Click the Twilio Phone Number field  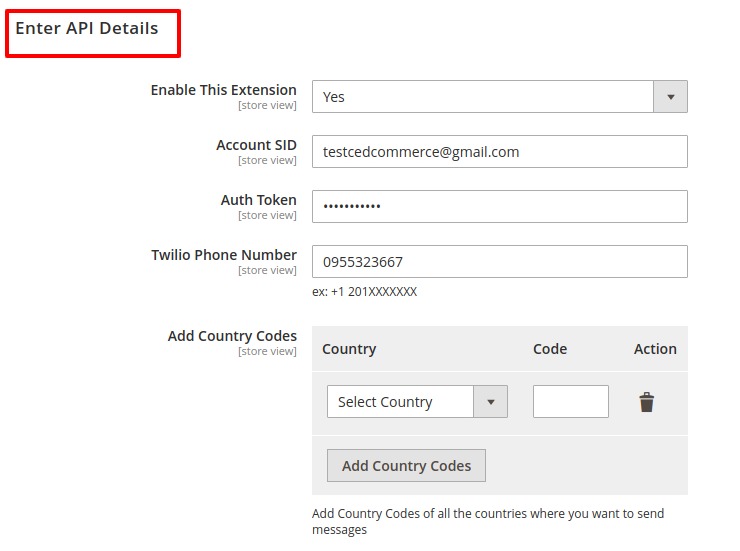click(x=500, y=261)
